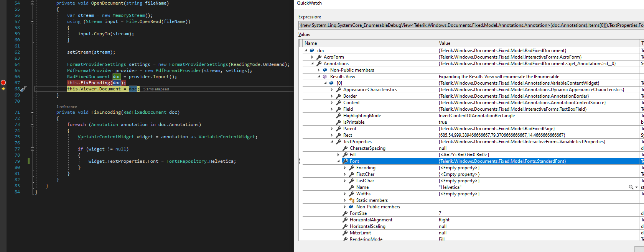Open the visualizer dropdown arrow for Name
Viewport: 644px width, 252px height.
[636, 187]
